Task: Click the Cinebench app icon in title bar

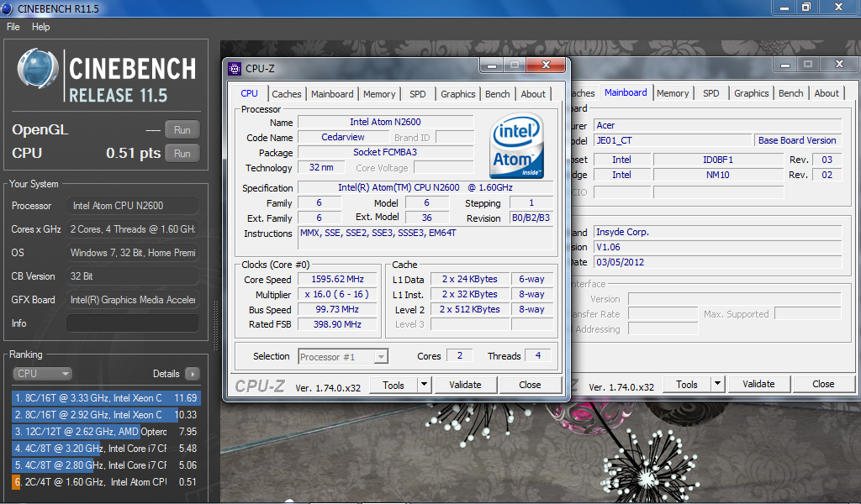Action: (6, 8)
